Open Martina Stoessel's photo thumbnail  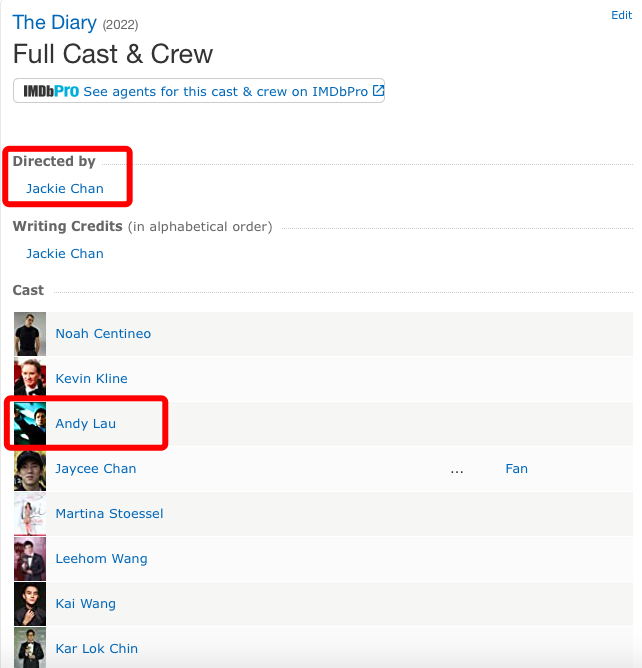point(30,514)
